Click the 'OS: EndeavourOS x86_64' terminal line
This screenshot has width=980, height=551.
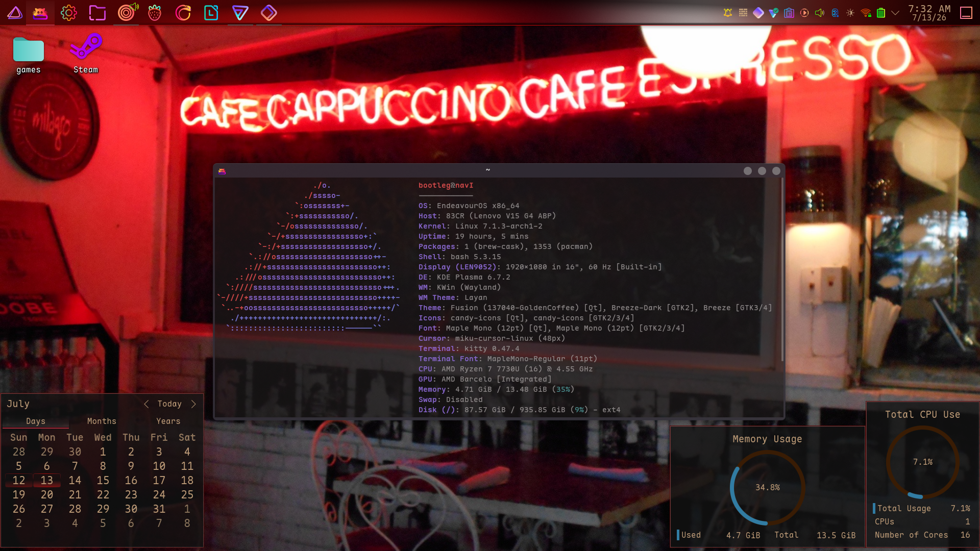pyautogui.click(x=469, y=206)
